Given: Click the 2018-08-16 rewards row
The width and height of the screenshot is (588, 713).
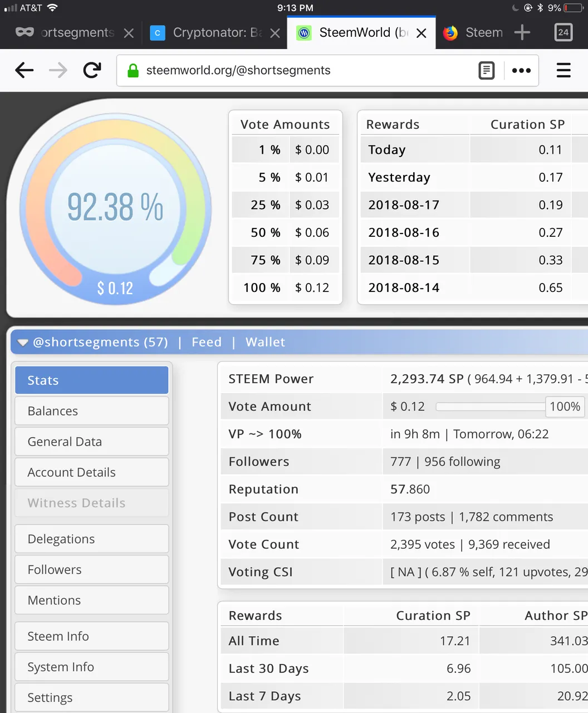Looking at the screenshot, I should pos(473,232).
